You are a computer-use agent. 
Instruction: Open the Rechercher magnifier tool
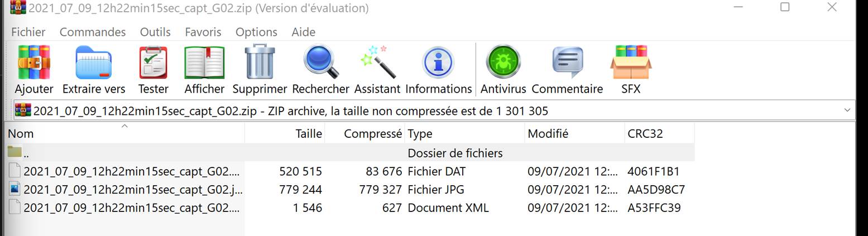(x=320, y=62)
